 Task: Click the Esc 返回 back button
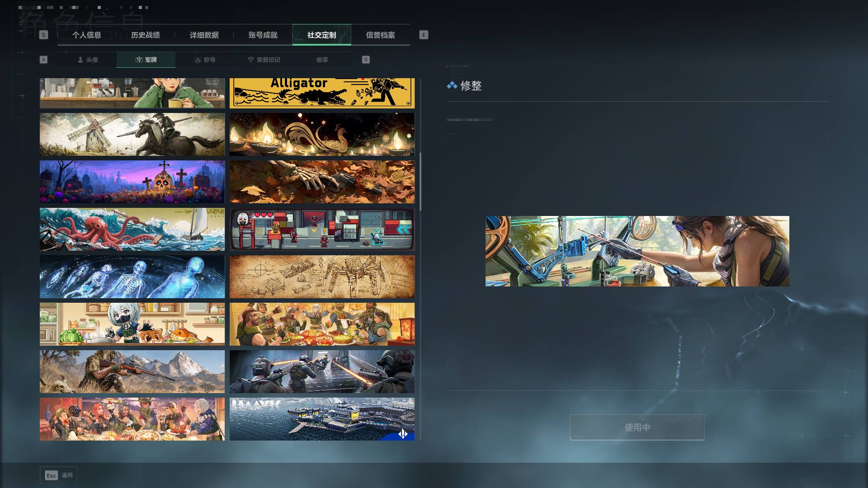point(58,475)
